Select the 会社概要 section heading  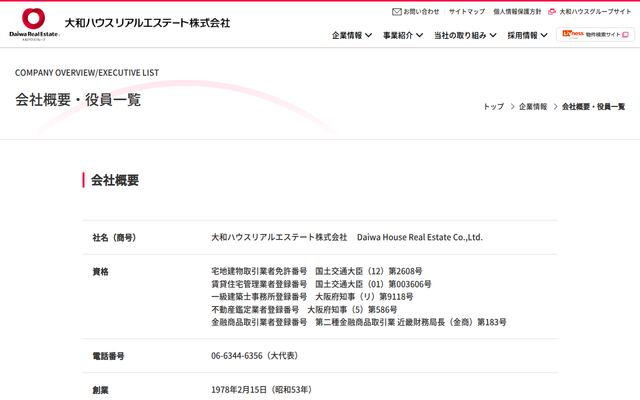coord(115,180)
